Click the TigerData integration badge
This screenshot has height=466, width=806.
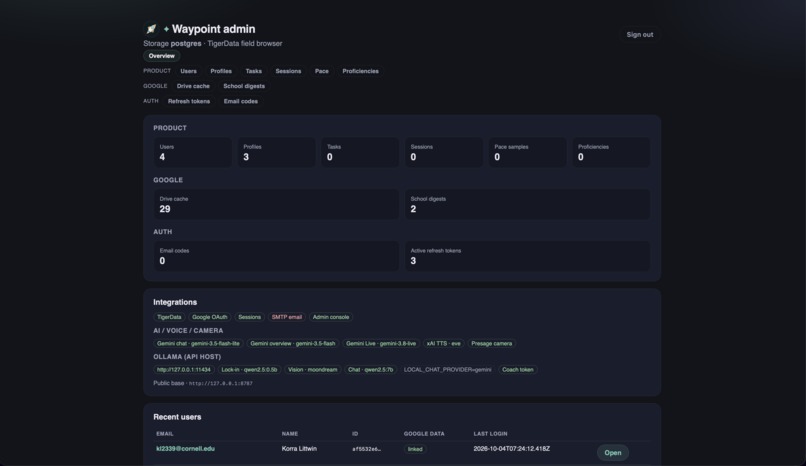coord(169,317)
